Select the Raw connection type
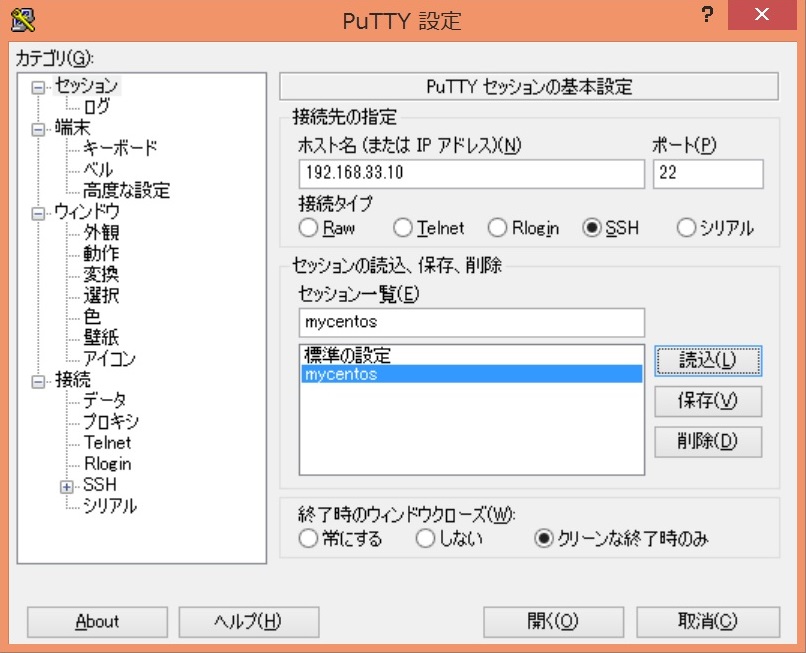Viewport: 806px width, 653px height. pos(326,228)
